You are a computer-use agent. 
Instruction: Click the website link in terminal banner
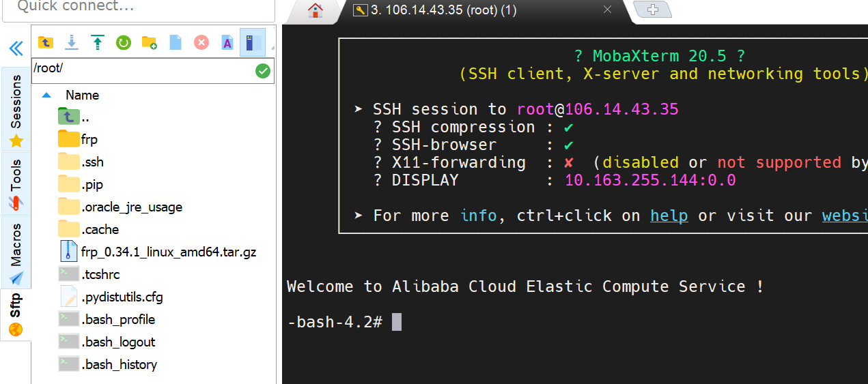coord(845,216)
